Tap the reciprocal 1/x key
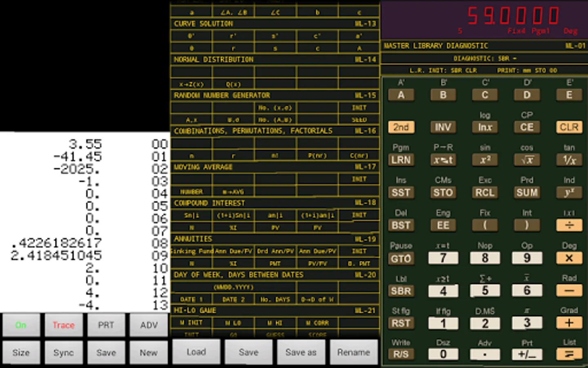 569,160
